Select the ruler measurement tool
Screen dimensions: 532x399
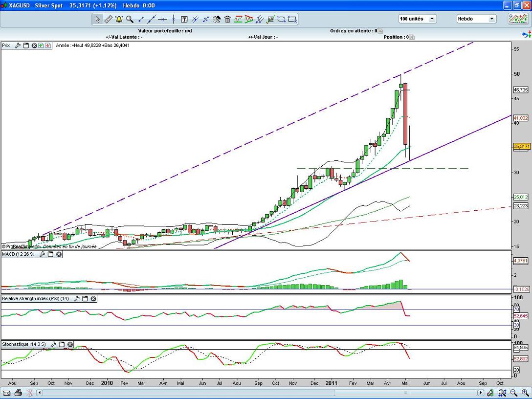click(108, 20)
